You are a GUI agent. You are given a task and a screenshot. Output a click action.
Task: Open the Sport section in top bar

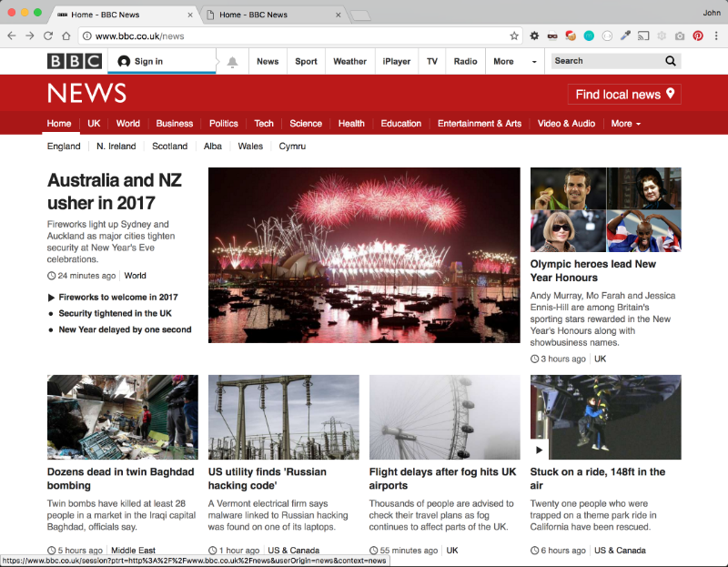point(306,61)
